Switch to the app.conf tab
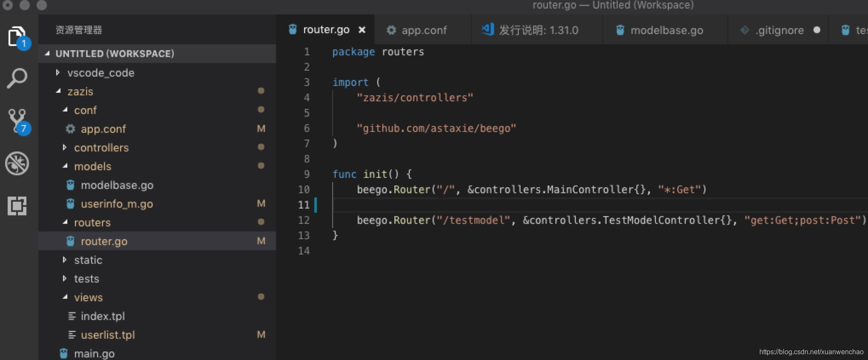 click(423, 30)
